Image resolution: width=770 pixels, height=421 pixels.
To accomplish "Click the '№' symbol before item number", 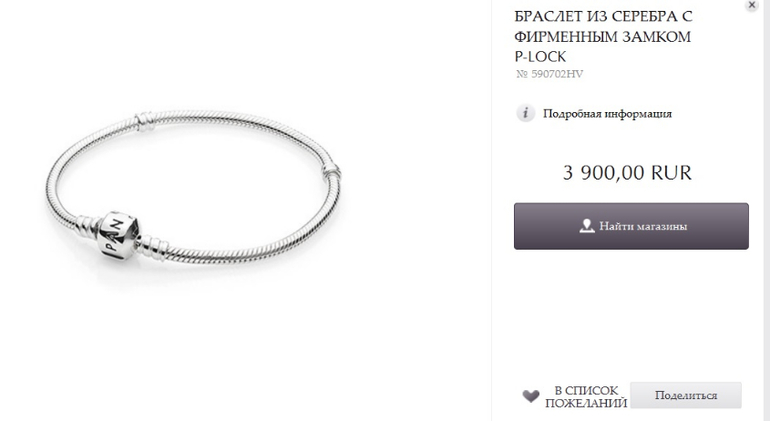I will [522, 74].
